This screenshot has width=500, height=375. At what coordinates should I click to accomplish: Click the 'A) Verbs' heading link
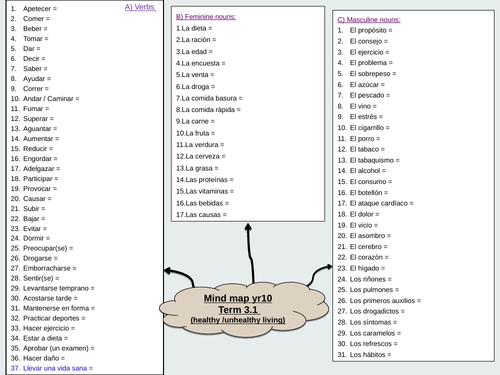(140, 7)
